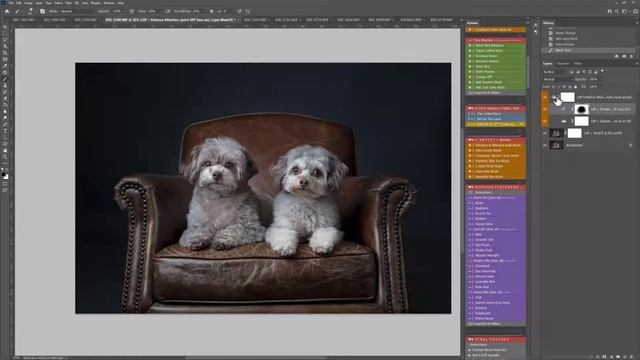
Task: Click the Background layer lock icon
Action: click(x=630, y=145)
